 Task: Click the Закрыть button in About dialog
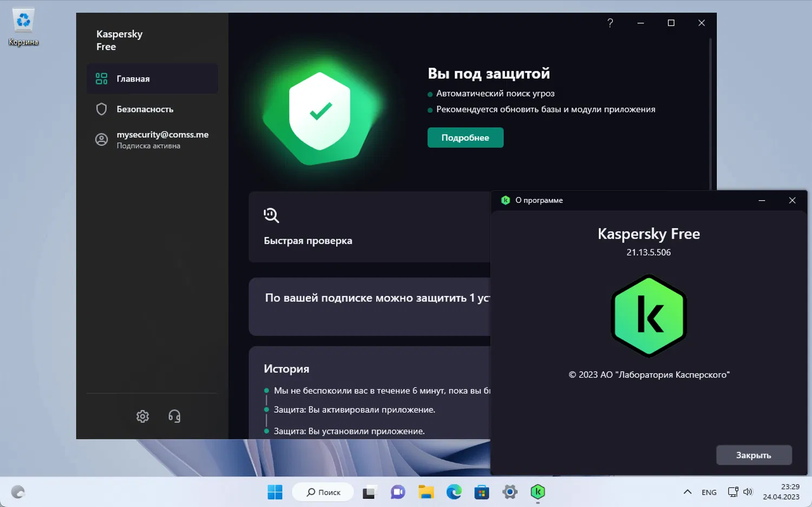[754, 455]
